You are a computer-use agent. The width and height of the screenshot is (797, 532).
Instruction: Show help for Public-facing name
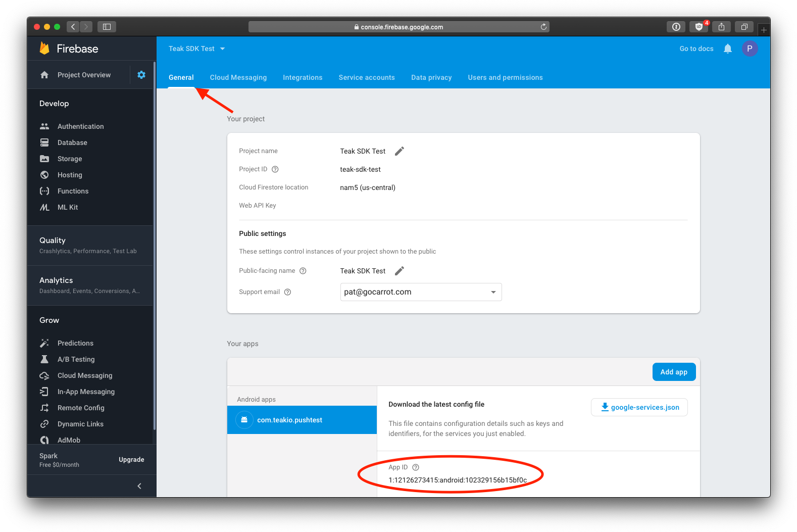tap(303, 271)
